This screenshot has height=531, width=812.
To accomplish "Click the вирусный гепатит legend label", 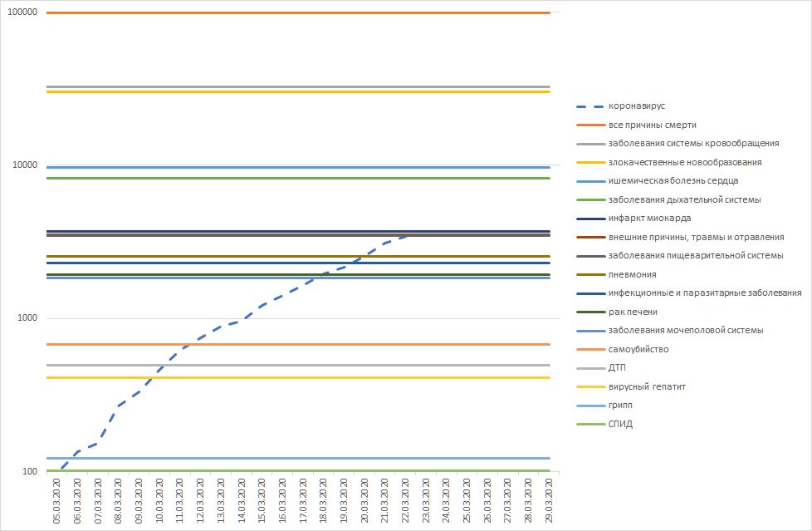I will [647, 386].
